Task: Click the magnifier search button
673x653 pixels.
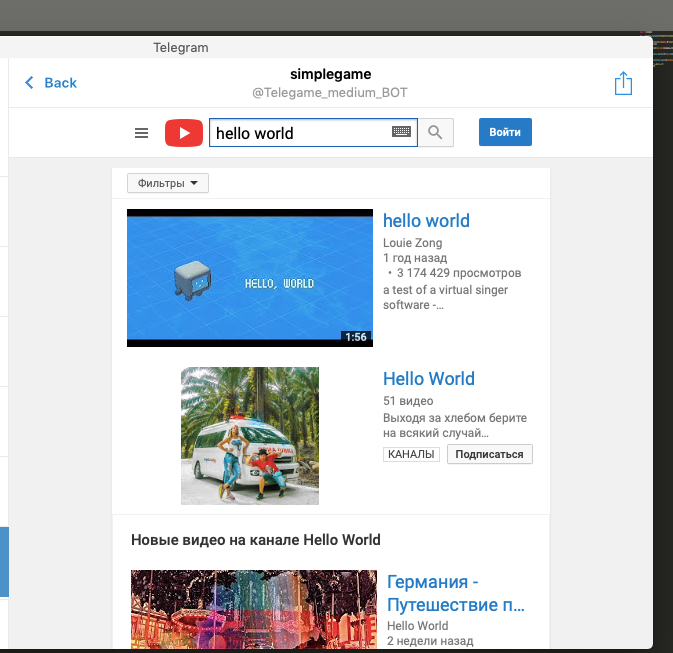Action: [x=436, y=132]
